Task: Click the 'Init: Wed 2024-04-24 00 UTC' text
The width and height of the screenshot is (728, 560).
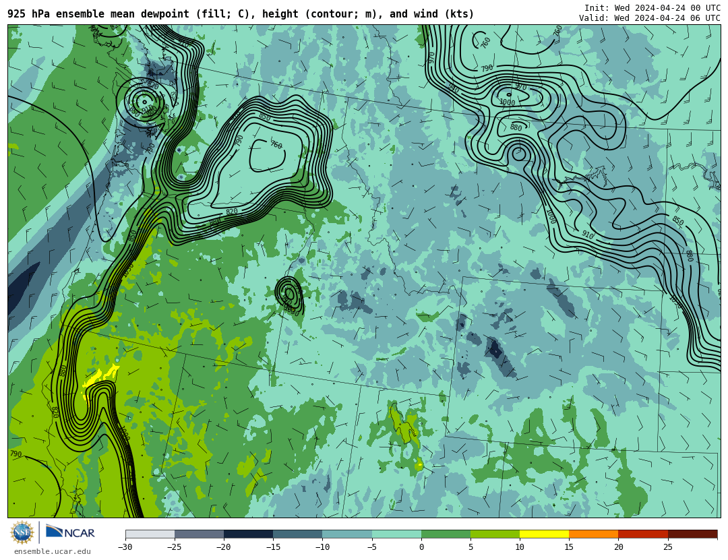Action: 653,8
